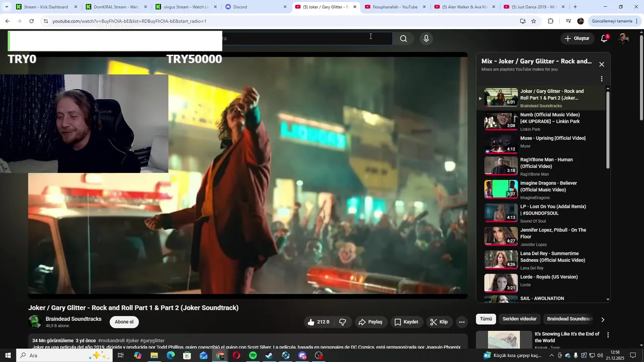The height and width of the screenshot is (362, 644).
Task: Click the #rockandroll hashtag
Action: 111,340
